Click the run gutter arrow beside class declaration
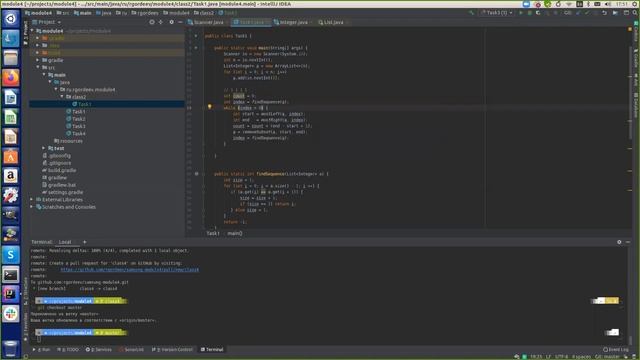The image size is (640, 360). 196,36
